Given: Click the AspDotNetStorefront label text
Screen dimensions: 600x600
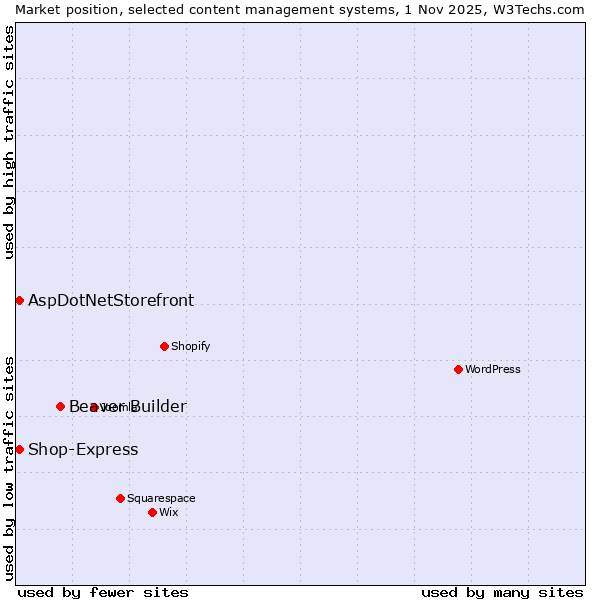Looking at the screenshot, I should coord(111,300).
